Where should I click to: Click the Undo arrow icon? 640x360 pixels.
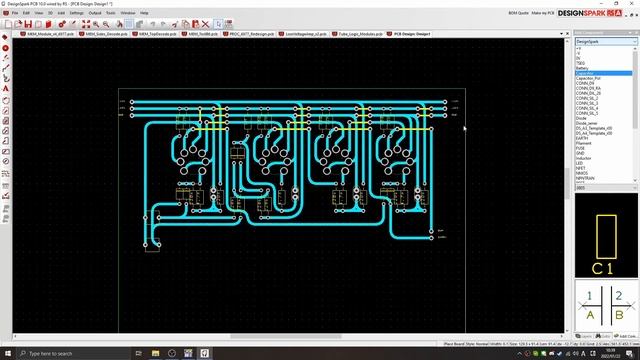[x=153, y=24]
